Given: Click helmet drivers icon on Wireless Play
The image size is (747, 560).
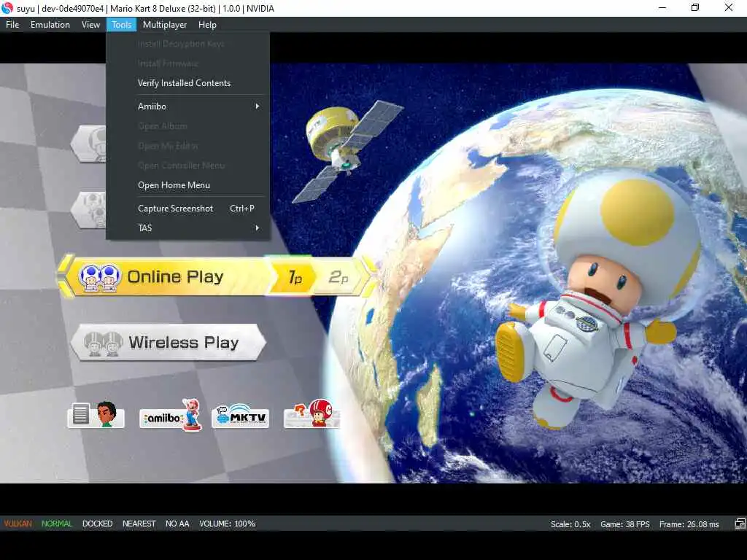Looking at the screenshot, I should (x=104, y=343).
